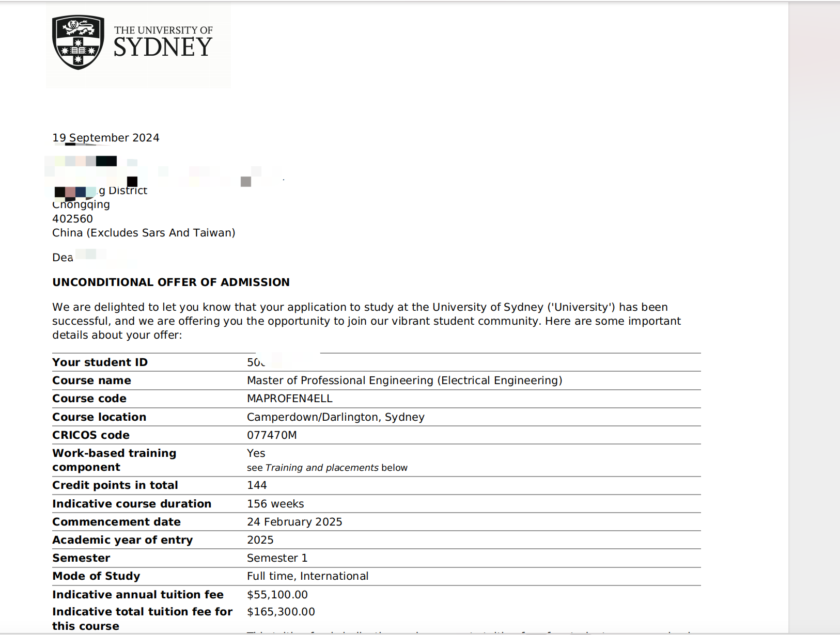
Task: Select the credit points value '144'
Action: click(257, 485)
